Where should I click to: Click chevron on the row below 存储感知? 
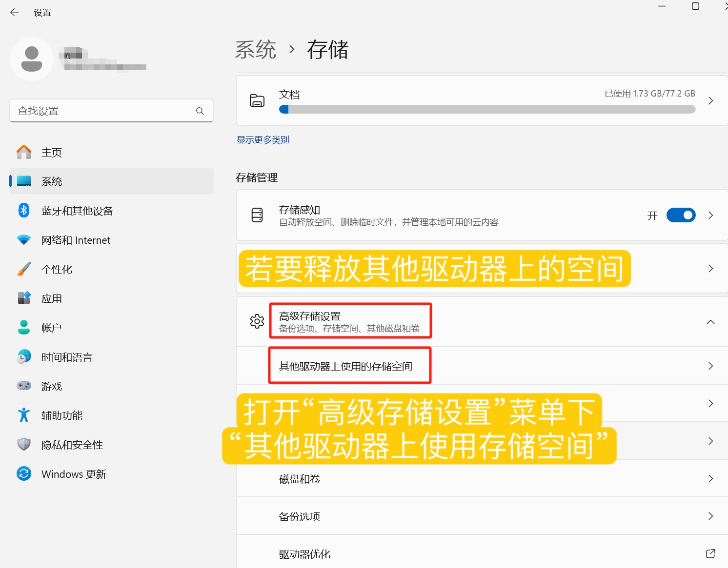711,269
